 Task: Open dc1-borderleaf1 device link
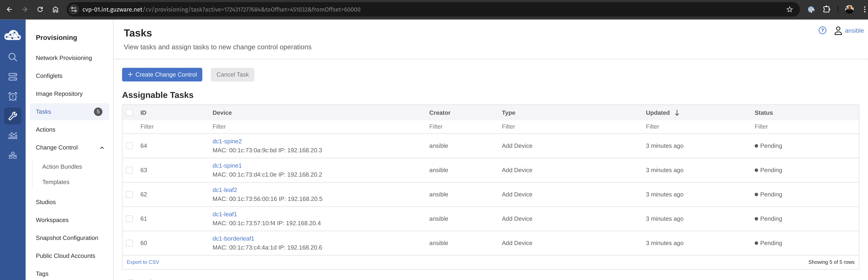point(233,239)
